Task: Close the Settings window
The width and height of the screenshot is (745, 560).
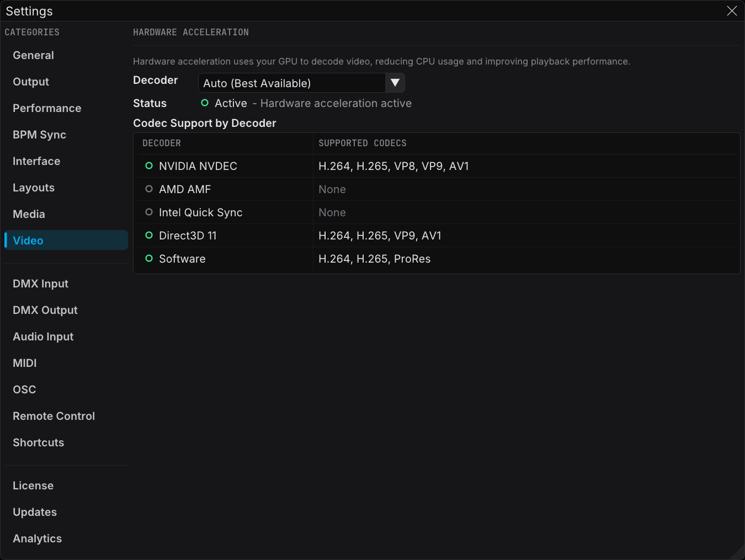Action: point(732,11)
